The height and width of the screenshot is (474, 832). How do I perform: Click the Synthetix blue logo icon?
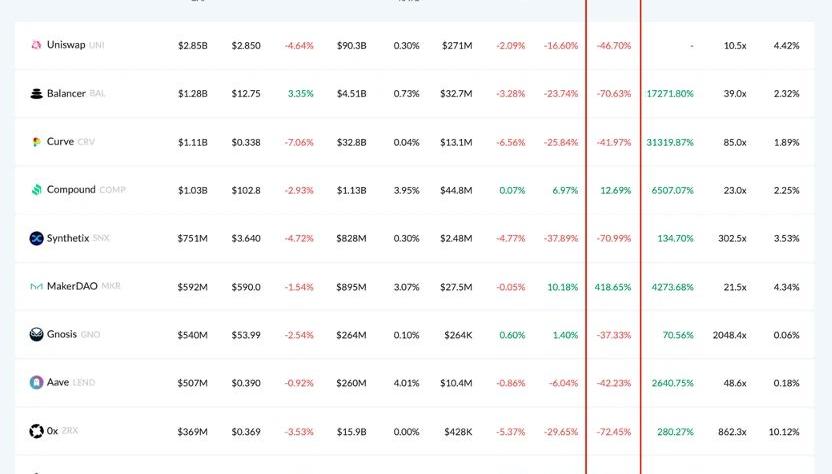point(37,238)
